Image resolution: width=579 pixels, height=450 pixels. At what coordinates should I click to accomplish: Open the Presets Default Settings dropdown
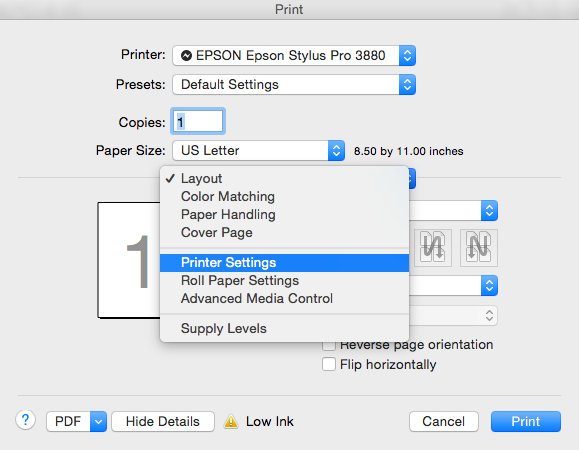[x=294, y=85]
